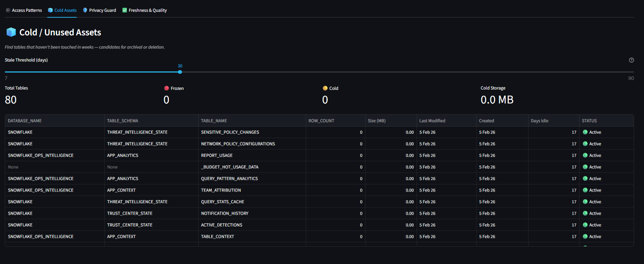Sort by the ROW_COUNT column header
Screen dimensions: 644x264
pyautogui.click(x=321, y=121)
